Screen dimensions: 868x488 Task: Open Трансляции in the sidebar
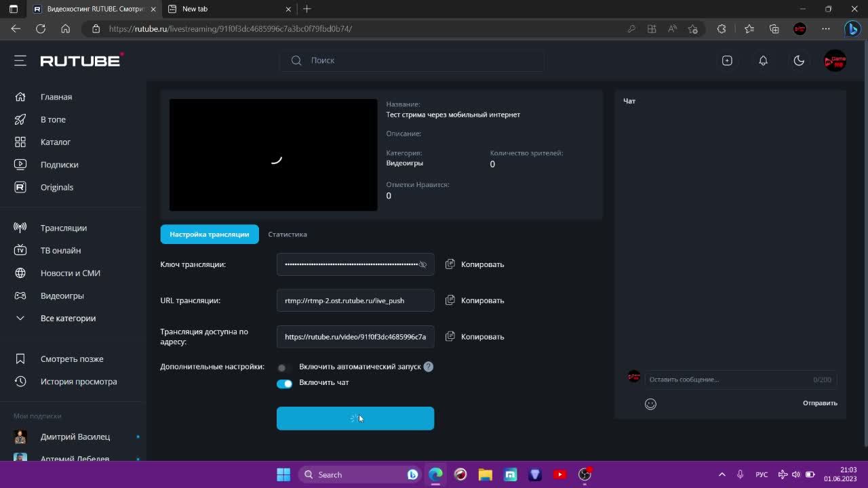63,228
